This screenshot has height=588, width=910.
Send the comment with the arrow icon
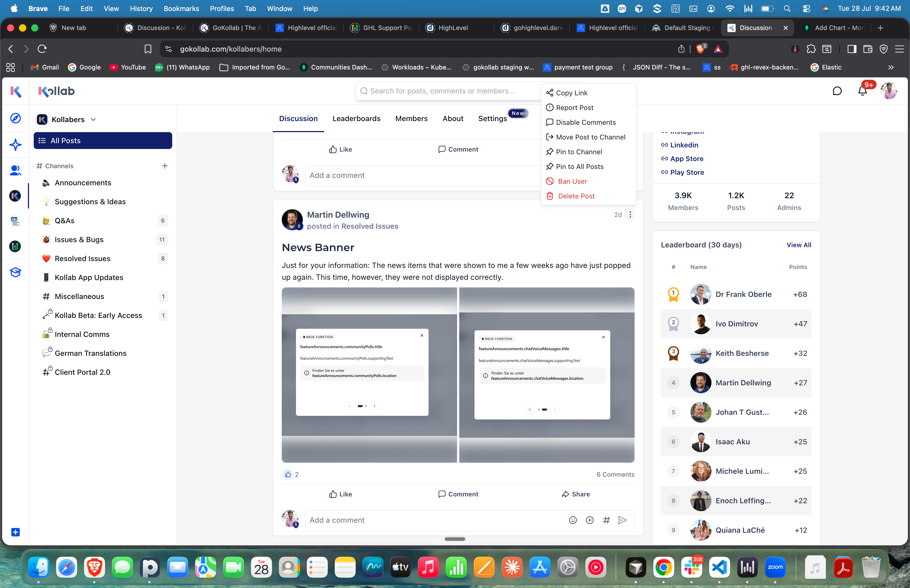622,520
